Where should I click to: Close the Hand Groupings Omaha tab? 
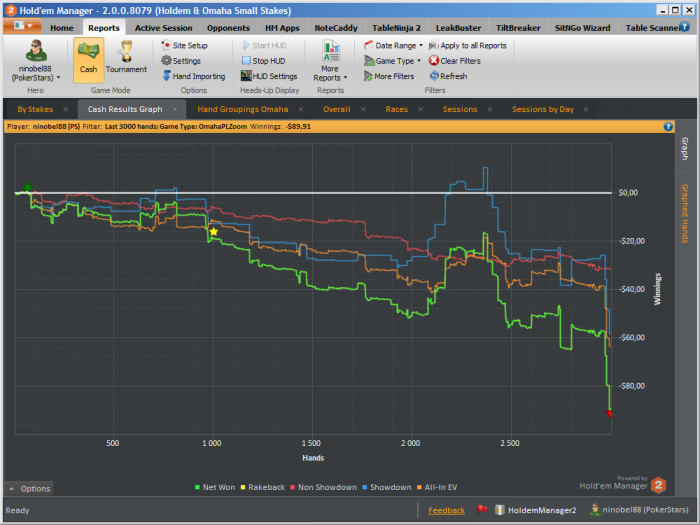(x=301, y=109)
